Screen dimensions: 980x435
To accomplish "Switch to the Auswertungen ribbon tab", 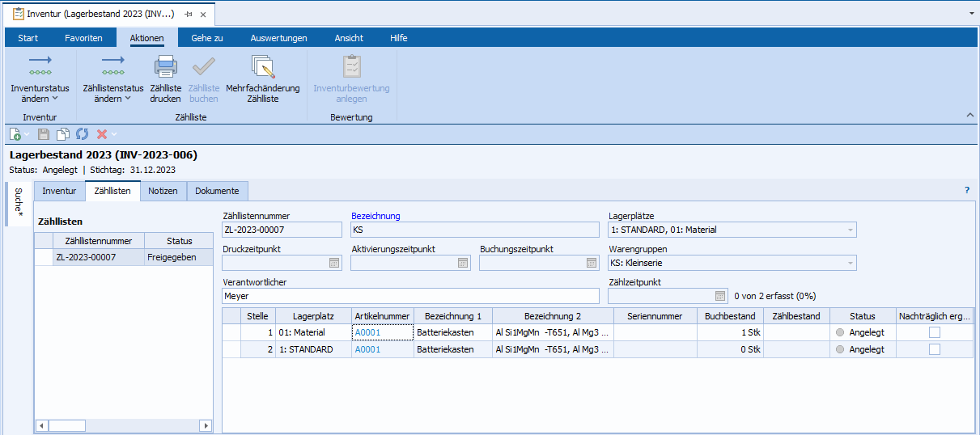I will tap(278, 38).
